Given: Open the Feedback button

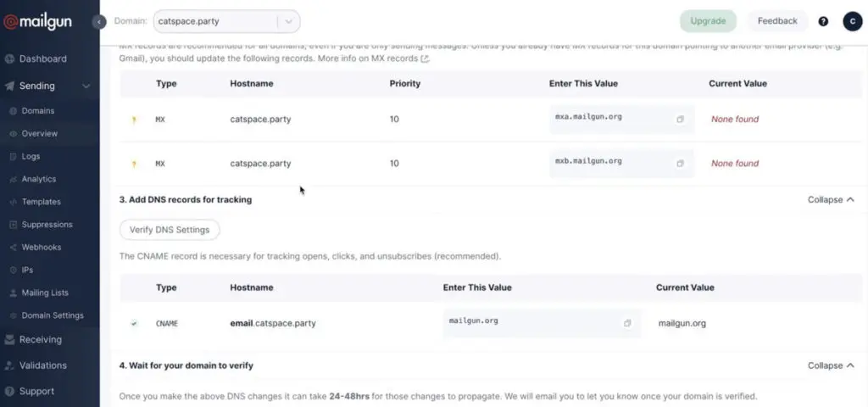Looking at the screenshot, I should [x=777, y=21].
